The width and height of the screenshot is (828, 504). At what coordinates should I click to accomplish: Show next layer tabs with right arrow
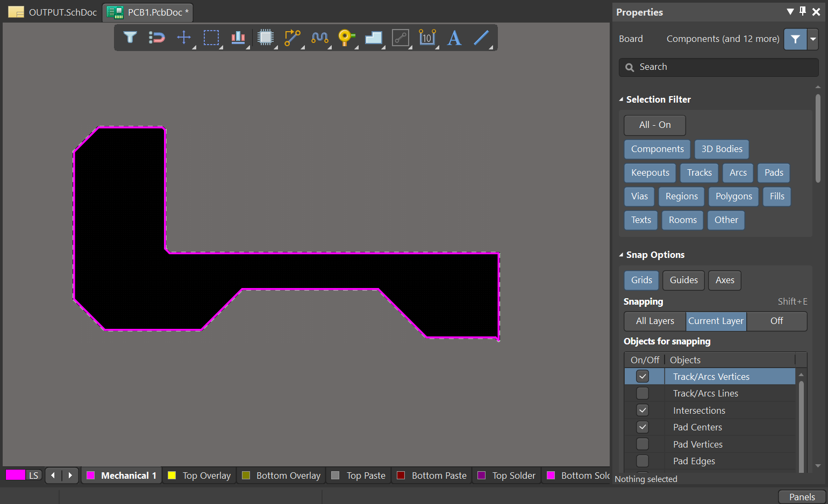pyautogui.click(x=70, y=476)
